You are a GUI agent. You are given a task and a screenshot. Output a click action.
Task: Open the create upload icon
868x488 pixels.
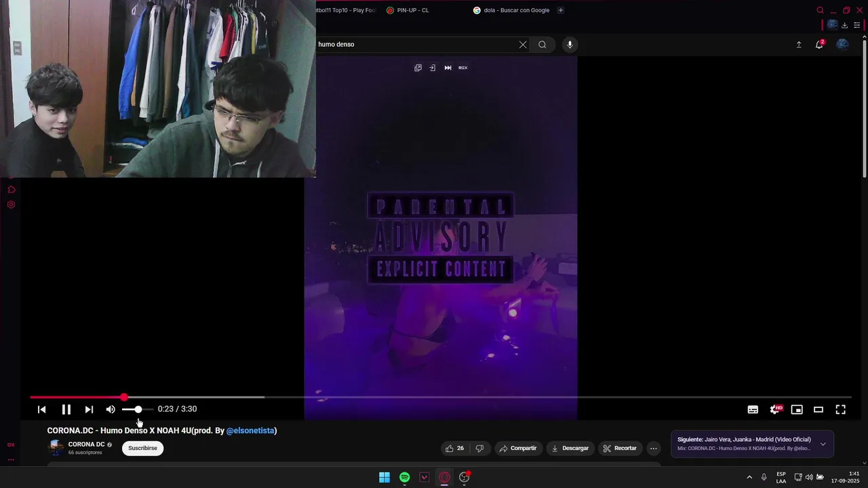798,45
